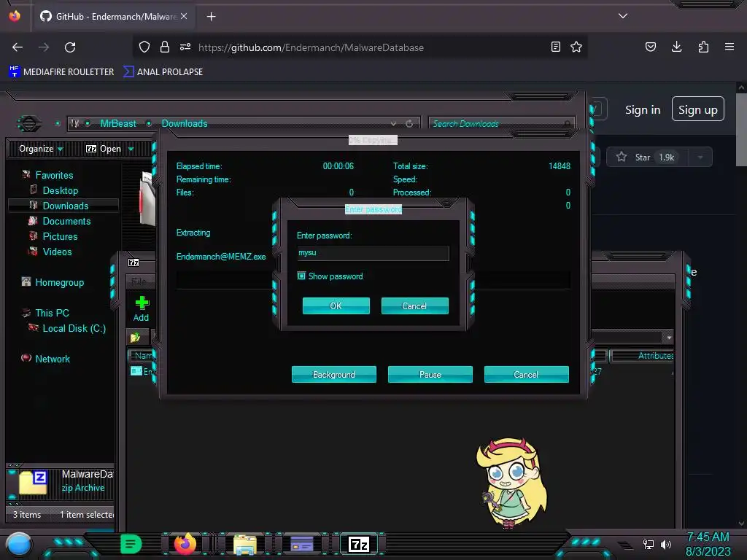Open the green notes app on taskbar
This screenshot has width=747, height=560.
tap(131, 544)
